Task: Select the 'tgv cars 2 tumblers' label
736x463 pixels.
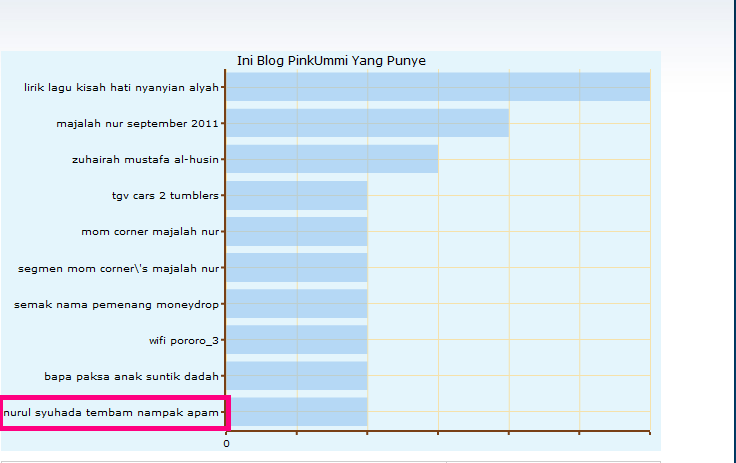Action: coord(165,195)
